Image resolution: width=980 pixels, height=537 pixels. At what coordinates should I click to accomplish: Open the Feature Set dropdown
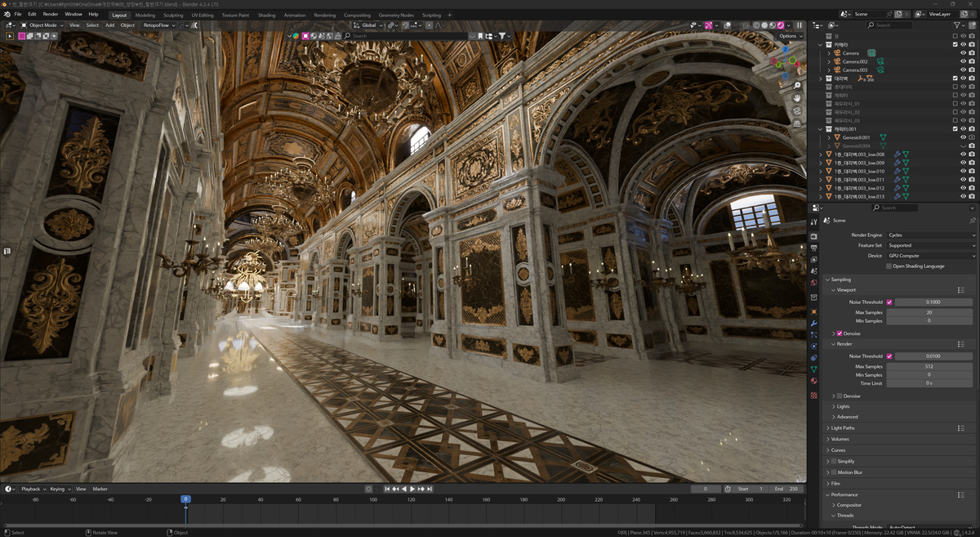pyautogui.click(x=931, y=245)
